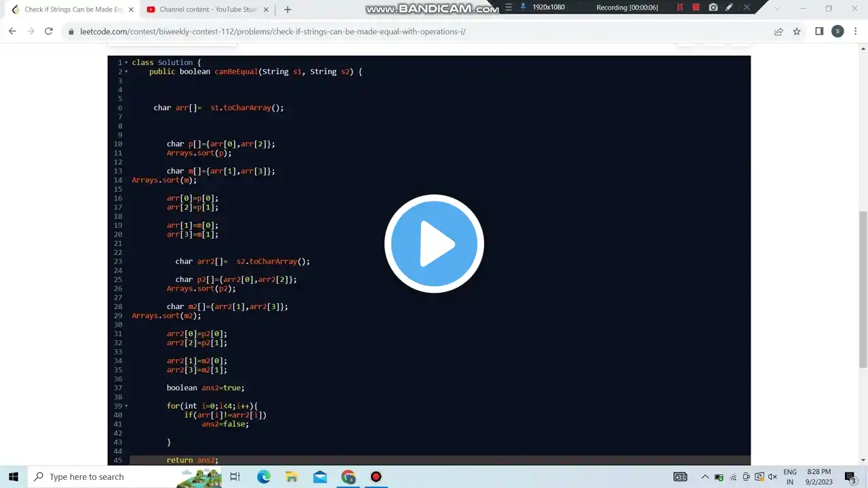Reload the LeetCode page
The image size is (868, 488).
(x=49, y=31)
